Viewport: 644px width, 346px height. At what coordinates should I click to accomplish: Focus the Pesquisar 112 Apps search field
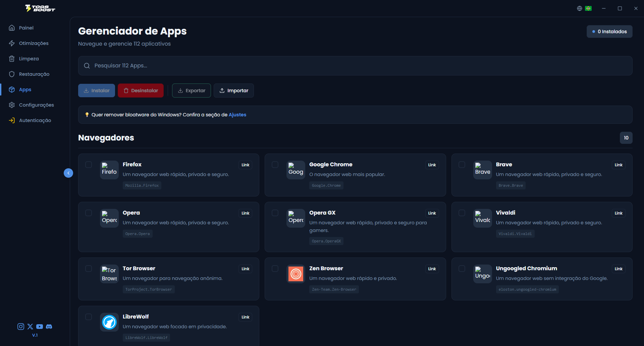pyautogui.click(x=355, y=66)
